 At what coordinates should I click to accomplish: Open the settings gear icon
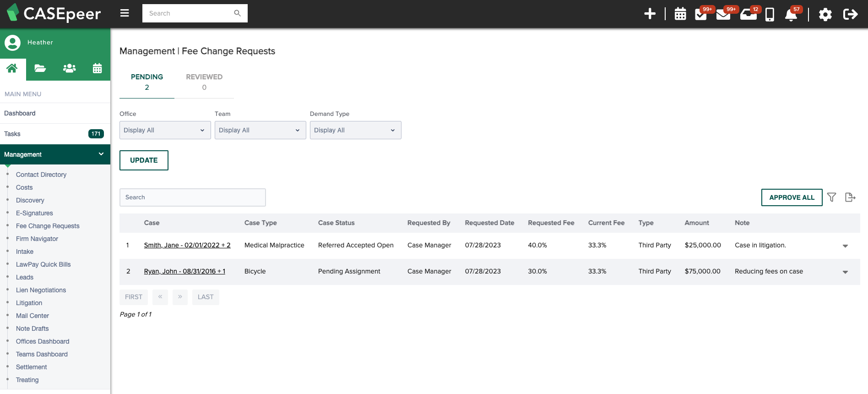(825, 14)
